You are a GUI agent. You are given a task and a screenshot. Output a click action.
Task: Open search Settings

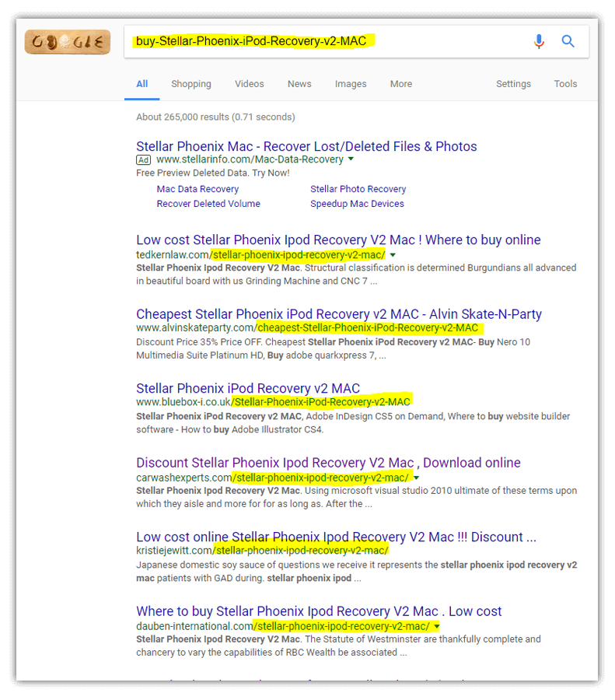pos(513,84)
